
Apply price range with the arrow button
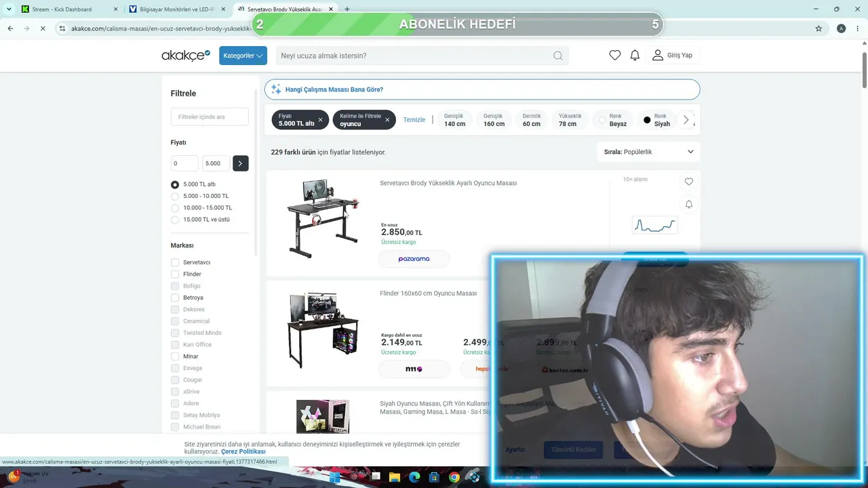[241, 163]
